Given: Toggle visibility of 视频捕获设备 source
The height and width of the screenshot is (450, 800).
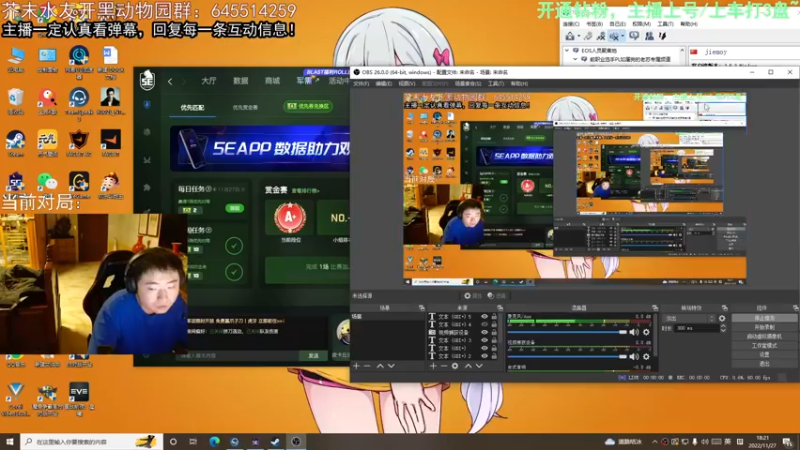Looking at the screenshot, I should 484,332.
